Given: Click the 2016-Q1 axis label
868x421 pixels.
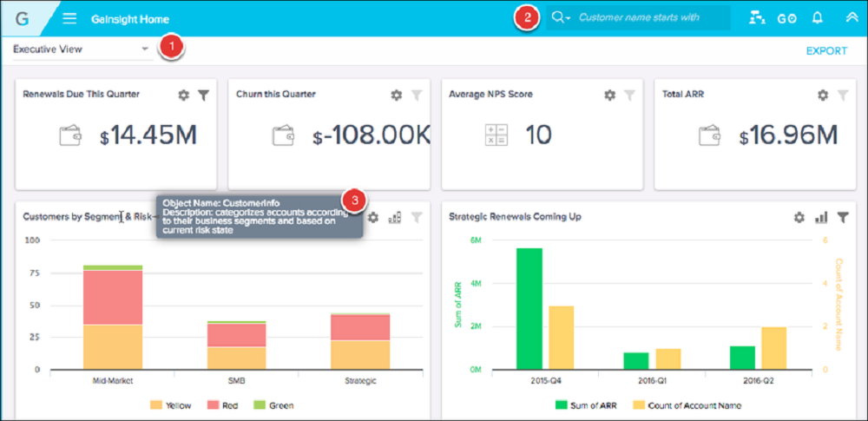Looking at the screenshot, I should click(653, 381).
